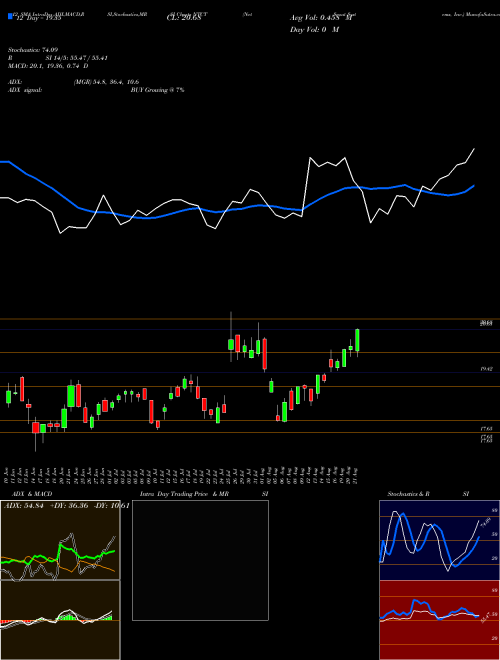Open the ADX indicator chart panel
The width and height of the screenshot is (500, 660).
(x=60, y=540)
